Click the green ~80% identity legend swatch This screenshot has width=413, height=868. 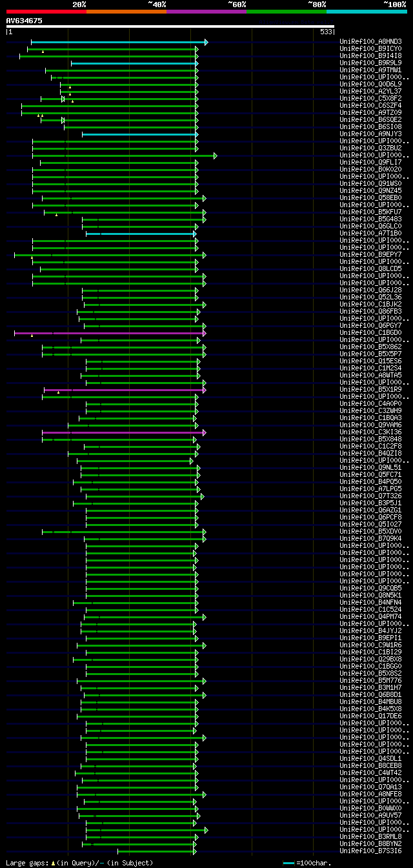tap(287, 11)
